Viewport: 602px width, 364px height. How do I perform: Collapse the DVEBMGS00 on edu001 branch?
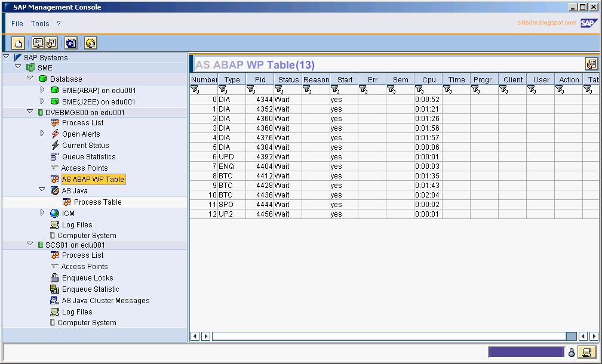pyautogui.click(x=30, y=111)
